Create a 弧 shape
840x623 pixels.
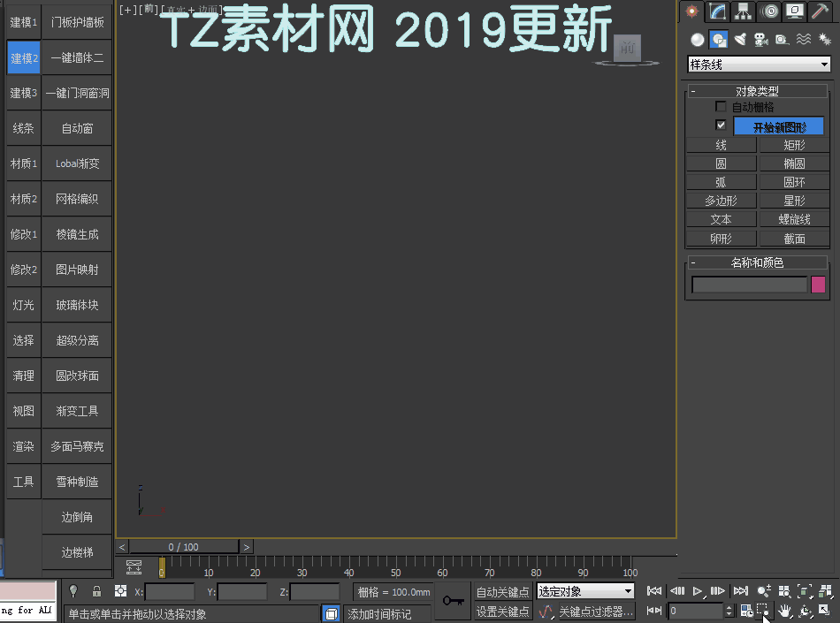(721, 183)
